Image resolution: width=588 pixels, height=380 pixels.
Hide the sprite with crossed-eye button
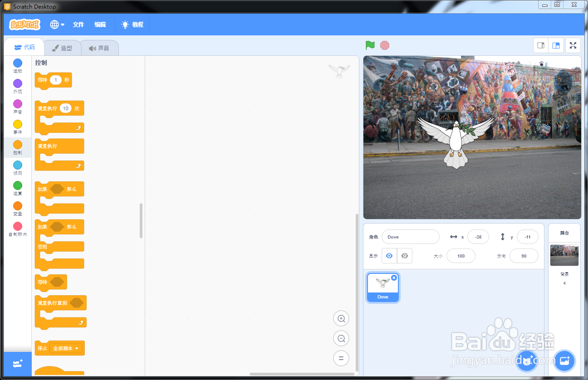(404, 256)
